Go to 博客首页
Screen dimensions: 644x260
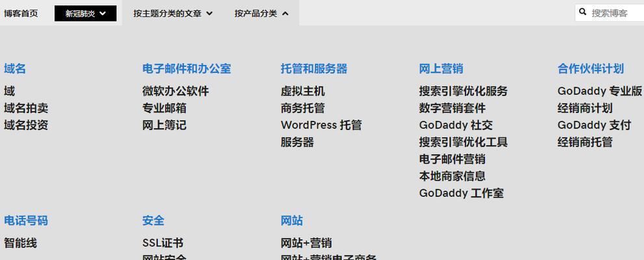click(21, 14)
